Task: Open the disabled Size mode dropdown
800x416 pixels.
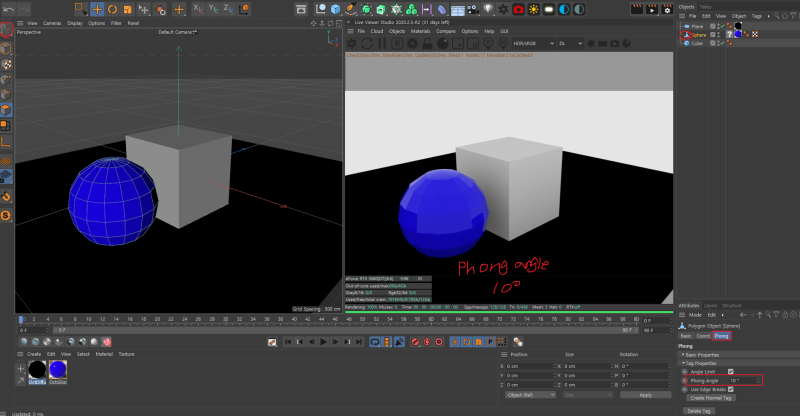Action: (588, 395)
